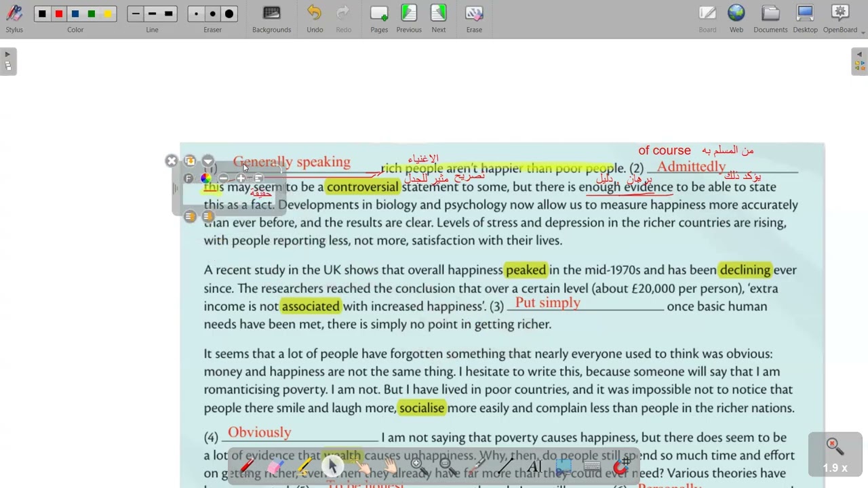Go to the Previous page
This screenshot has width=868, height=488.
click(409, 19)
